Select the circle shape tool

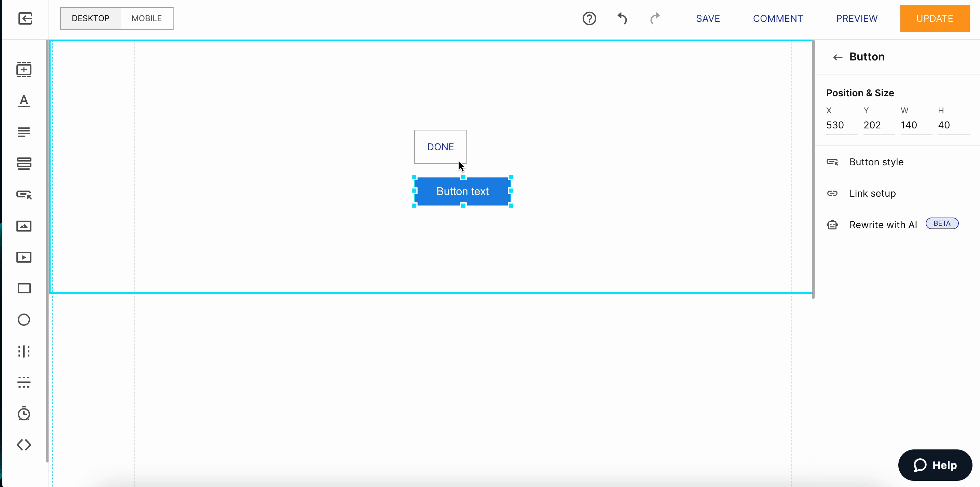[x=24, y=320]
